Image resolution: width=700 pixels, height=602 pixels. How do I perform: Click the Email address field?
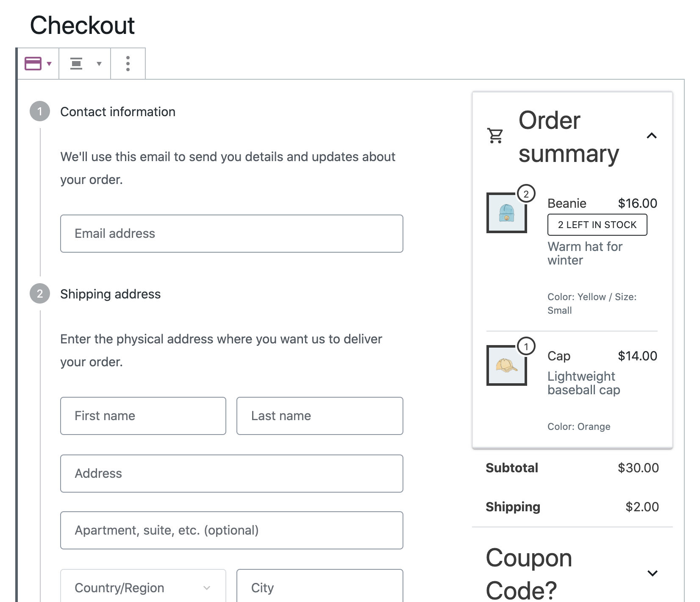pos(231,234)
